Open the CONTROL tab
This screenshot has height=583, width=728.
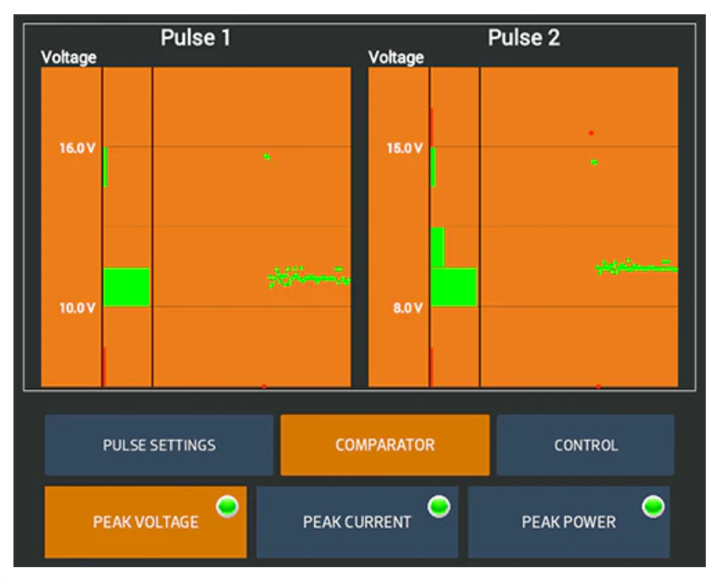(x=586, y=445)
